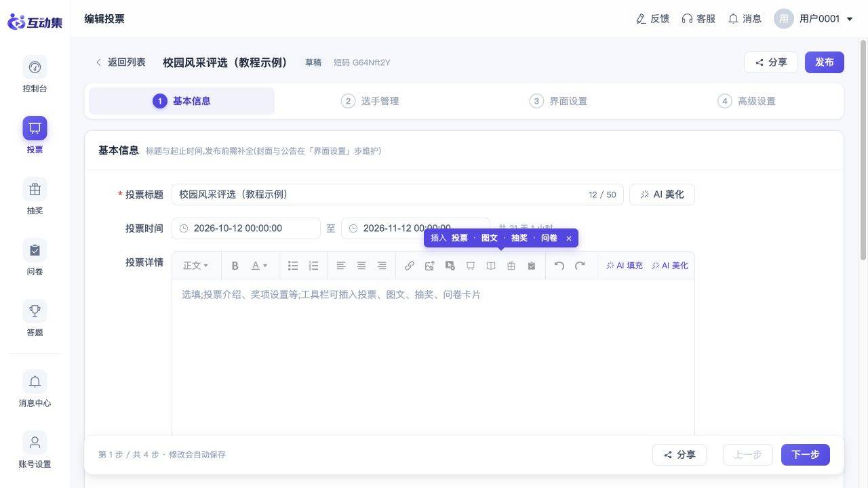Insert a hyperlink with the link icon
Screen dimensions: 868x488
point(410,266)
